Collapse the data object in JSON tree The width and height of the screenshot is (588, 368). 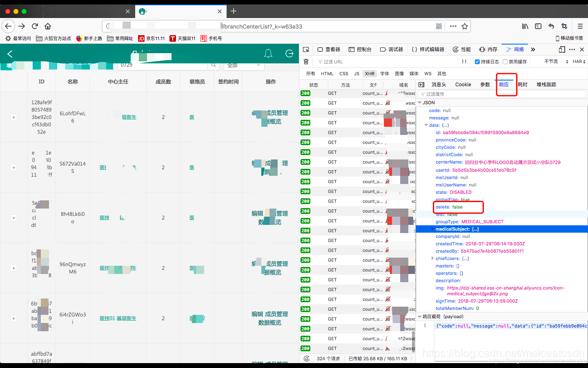[426, 125]
